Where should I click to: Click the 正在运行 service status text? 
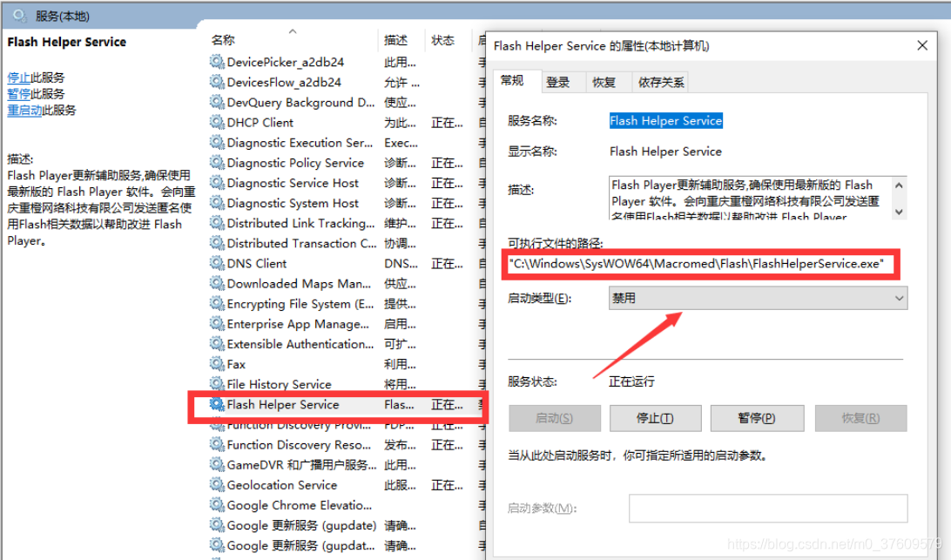point(631,381)
